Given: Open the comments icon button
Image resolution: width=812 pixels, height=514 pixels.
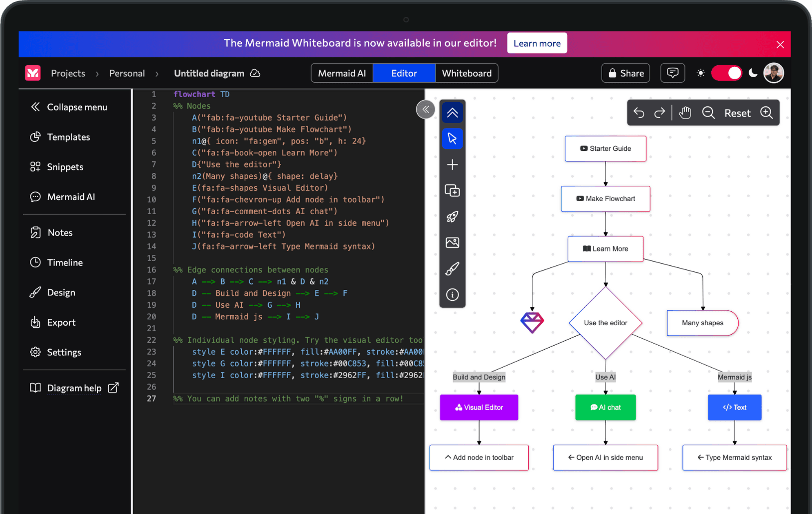Looking at the screenshot, I should (672, 73).
